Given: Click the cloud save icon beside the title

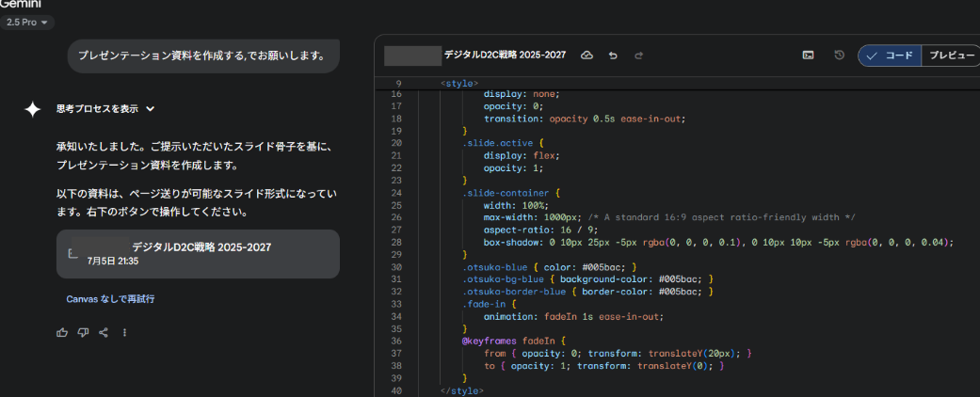Looking at the screenshot, I should click(x=586, y=56).
